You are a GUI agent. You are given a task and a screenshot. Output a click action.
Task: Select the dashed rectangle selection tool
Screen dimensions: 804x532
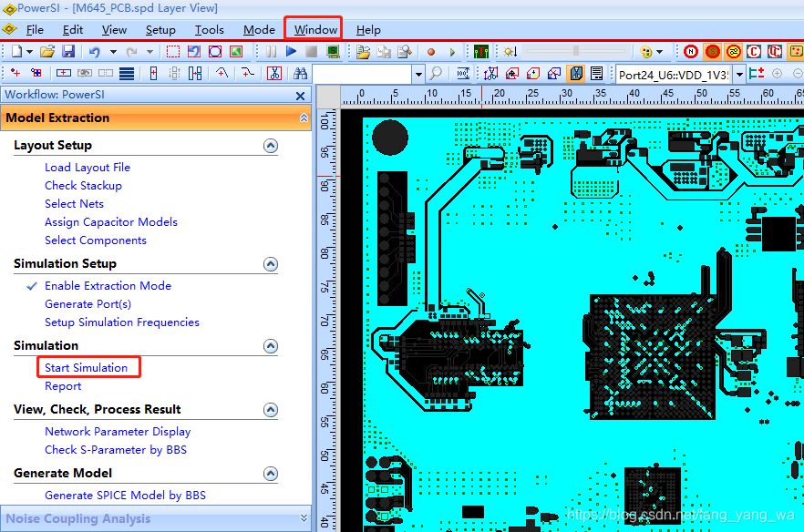pos(173,51)
